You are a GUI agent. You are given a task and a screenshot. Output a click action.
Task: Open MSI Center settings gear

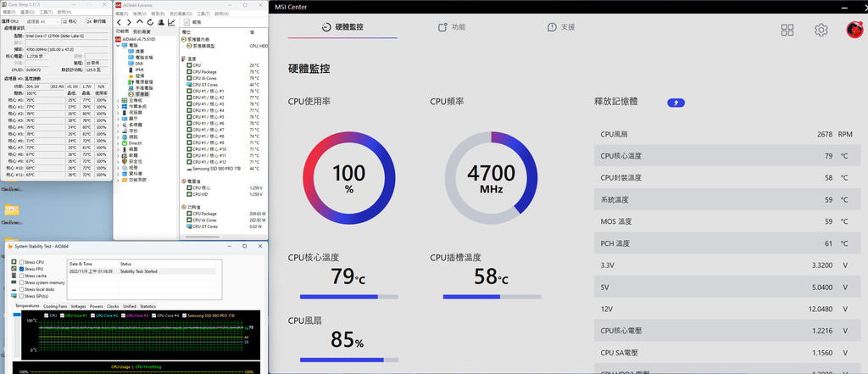[821, 30]
